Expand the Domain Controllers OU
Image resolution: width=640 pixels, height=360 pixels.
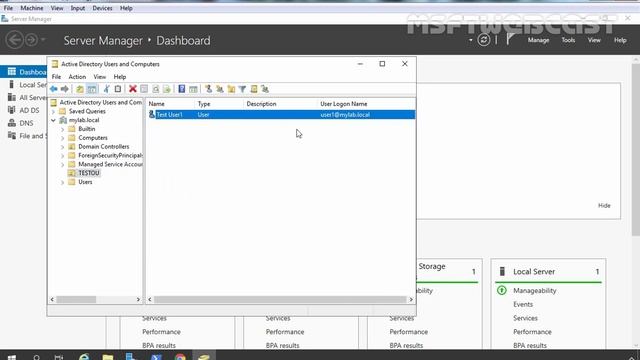click(x=62, y=147)
